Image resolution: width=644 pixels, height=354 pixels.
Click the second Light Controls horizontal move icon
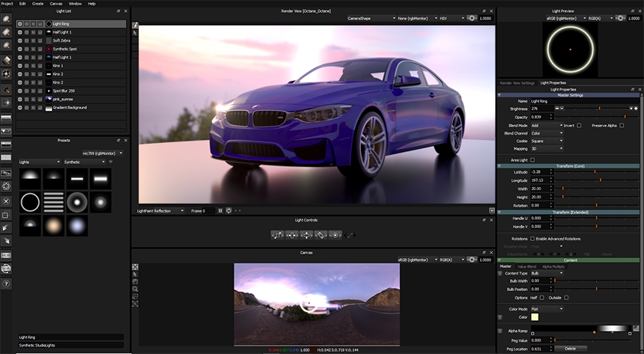pyautogui.click(x=291, y=235)
